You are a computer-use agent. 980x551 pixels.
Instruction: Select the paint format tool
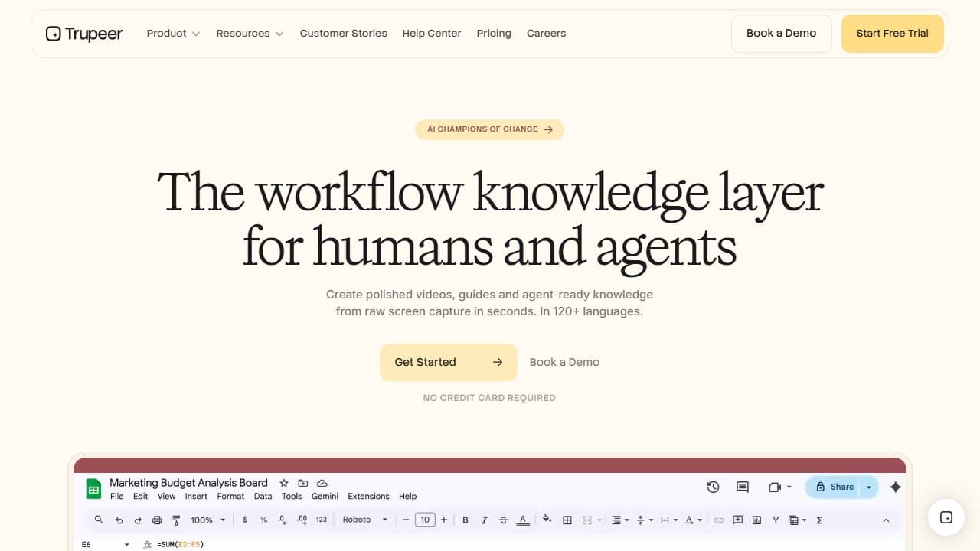click(175, 520)
